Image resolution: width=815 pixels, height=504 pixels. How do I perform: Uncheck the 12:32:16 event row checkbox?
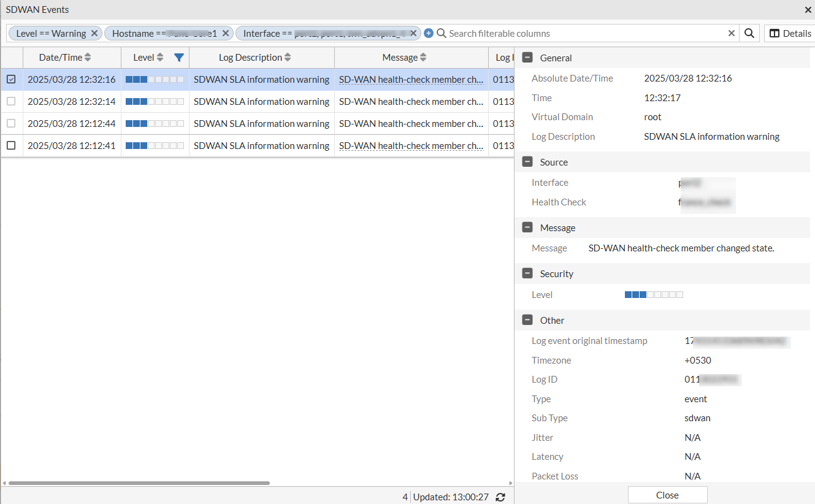click(x=11, y=79)
